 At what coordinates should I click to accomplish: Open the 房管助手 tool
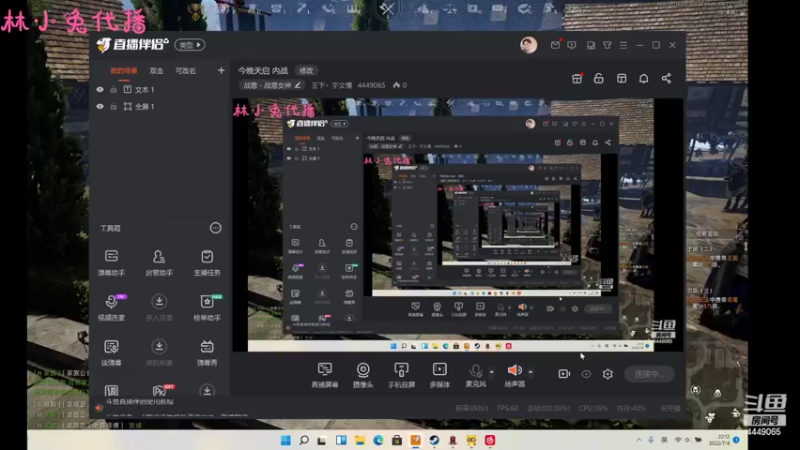point(159,262)
